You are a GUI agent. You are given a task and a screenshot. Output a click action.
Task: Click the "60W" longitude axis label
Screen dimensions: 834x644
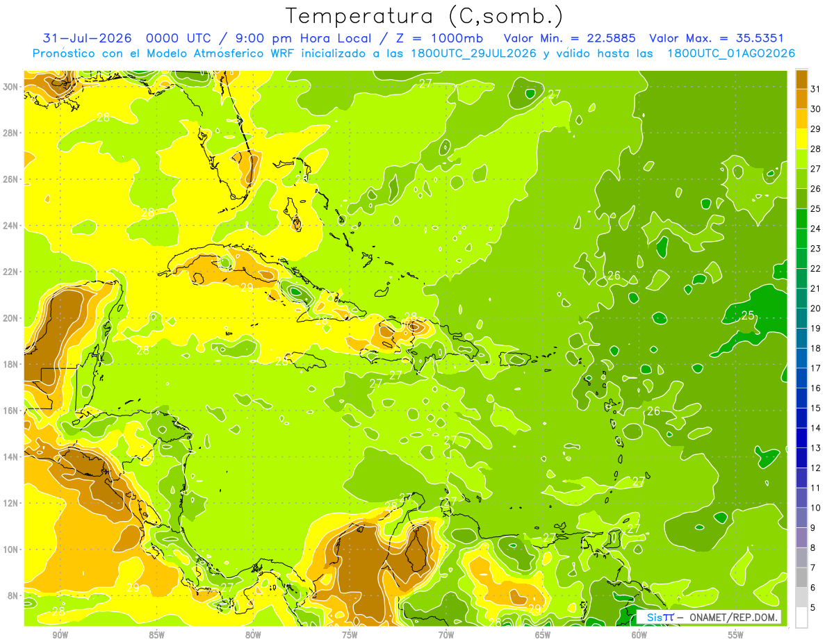[639, 634]
